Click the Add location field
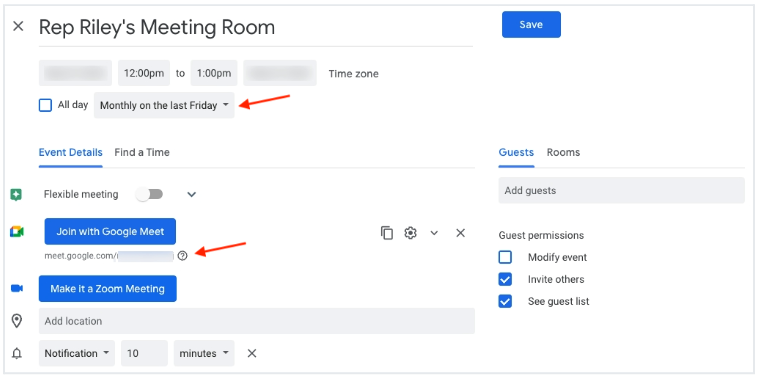The height and width of the screenshot is (379, 760). coord(257,321)
